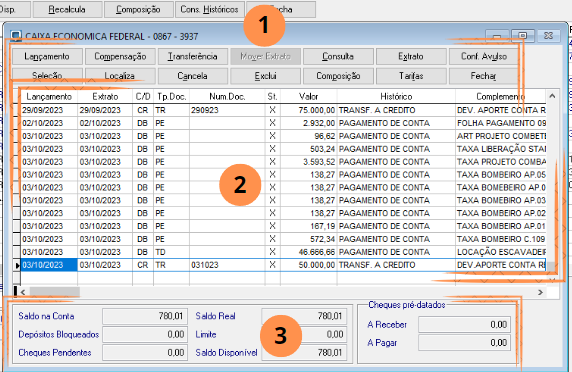Click the Seleção button

[47, 76]
